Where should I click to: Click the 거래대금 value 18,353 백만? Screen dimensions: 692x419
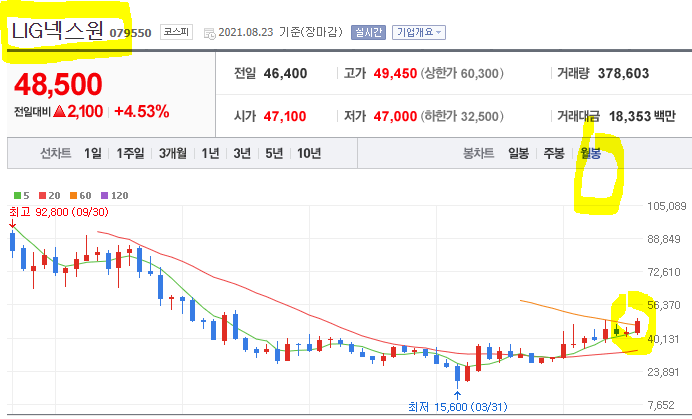point(642,117)
